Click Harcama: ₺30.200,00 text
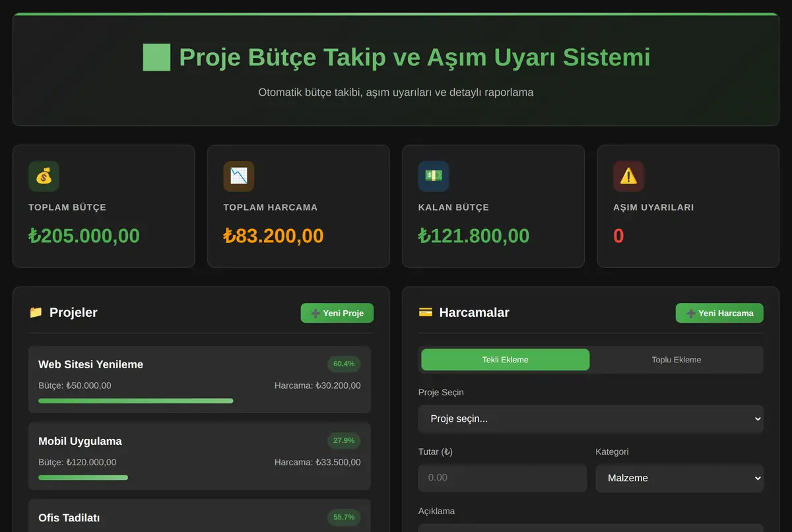 point(317,385)
